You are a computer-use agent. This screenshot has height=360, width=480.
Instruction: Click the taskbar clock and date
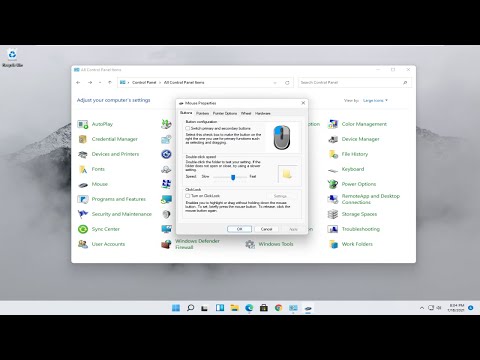pos(456,308)
